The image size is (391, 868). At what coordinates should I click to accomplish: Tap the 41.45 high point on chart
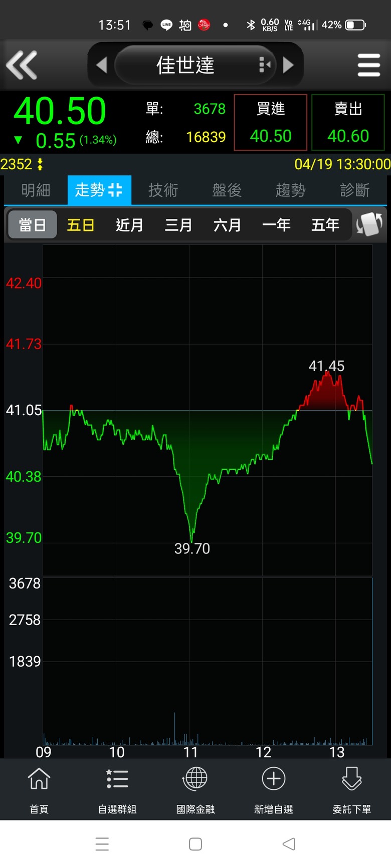coord(326,366)
